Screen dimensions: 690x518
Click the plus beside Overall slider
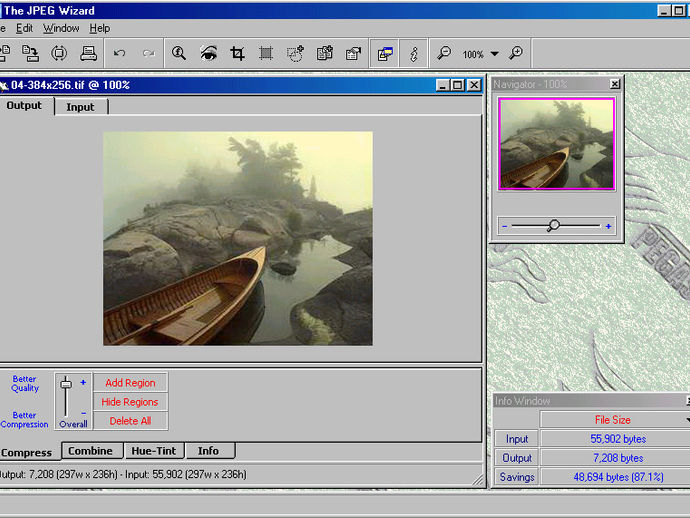tap(83, 382)
